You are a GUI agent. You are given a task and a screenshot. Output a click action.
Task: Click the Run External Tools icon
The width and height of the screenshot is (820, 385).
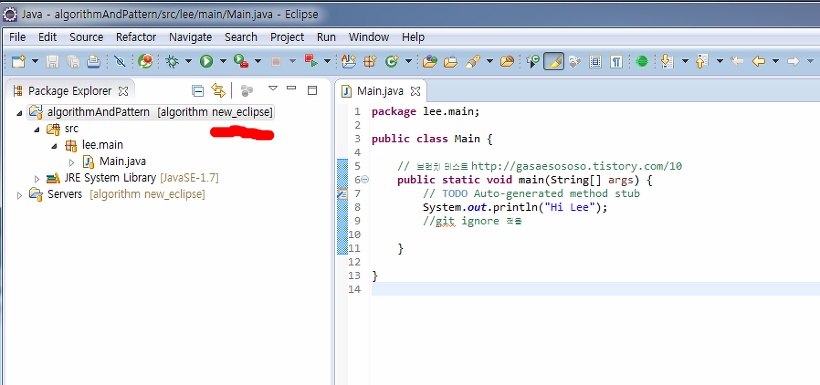click(x=241, y=62)
